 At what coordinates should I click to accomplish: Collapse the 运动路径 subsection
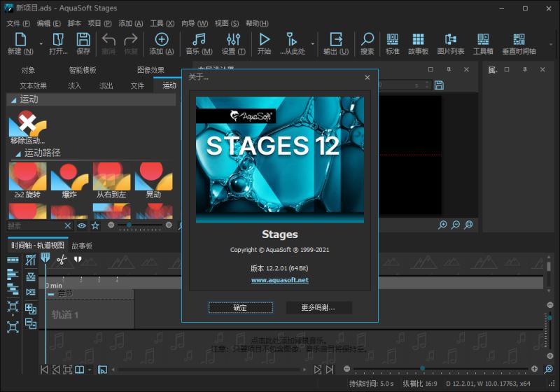pyautogui.click(x=18, y=154)
